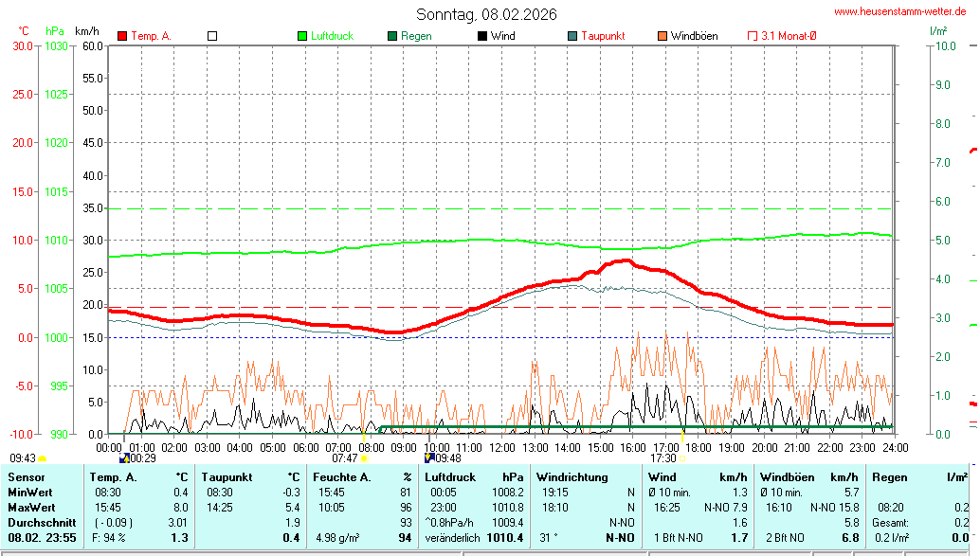The image size is (980, 556).
Task: Click the moon icon beside 00:29
Action: tap(124, 458)
